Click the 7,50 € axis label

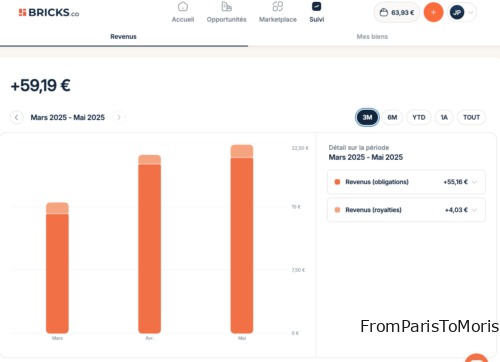(298, 270)
